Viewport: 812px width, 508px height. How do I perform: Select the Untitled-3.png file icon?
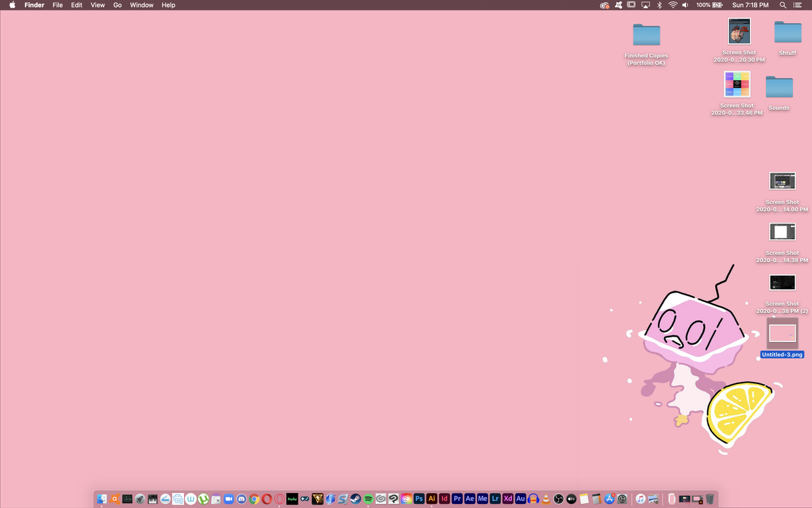[782, 333]
